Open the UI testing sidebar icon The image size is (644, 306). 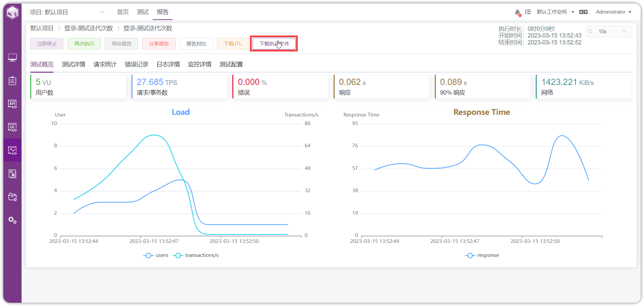pos(13,127)
